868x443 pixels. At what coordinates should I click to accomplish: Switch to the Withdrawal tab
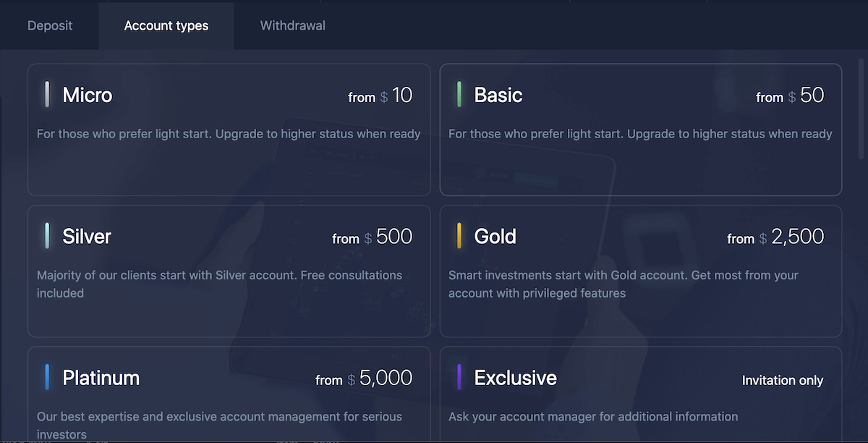coord(292,25)
